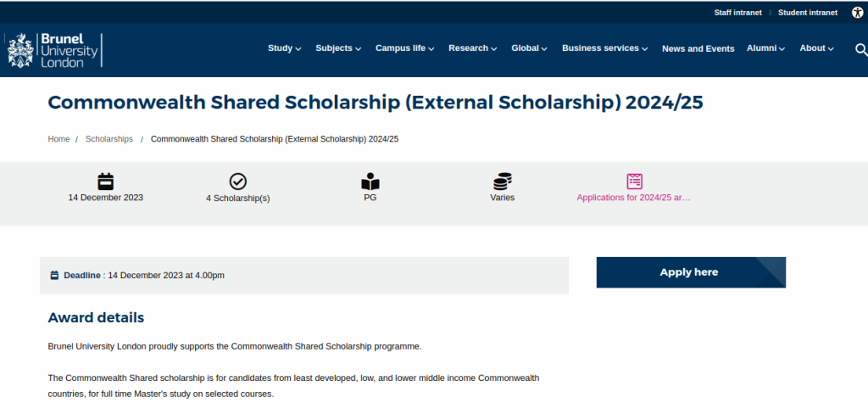Click the reader icon above PG
This screenshot has height=414, width=868.
tap(370, 182)
